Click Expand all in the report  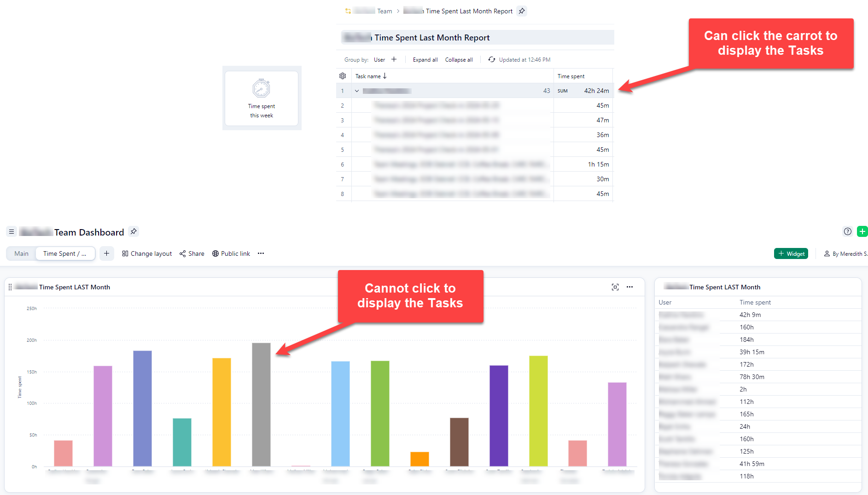click(425, 60)
